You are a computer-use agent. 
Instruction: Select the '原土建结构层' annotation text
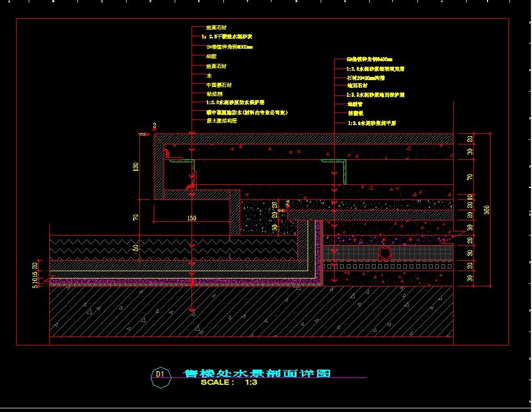pos(222,120)
